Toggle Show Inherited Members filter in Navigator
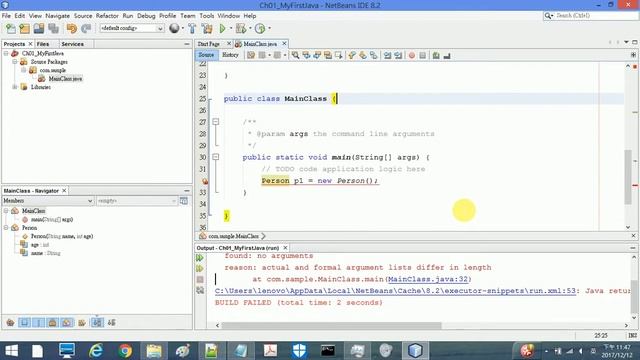The width and height of the screenshot is (640, 360). (10, 323)
